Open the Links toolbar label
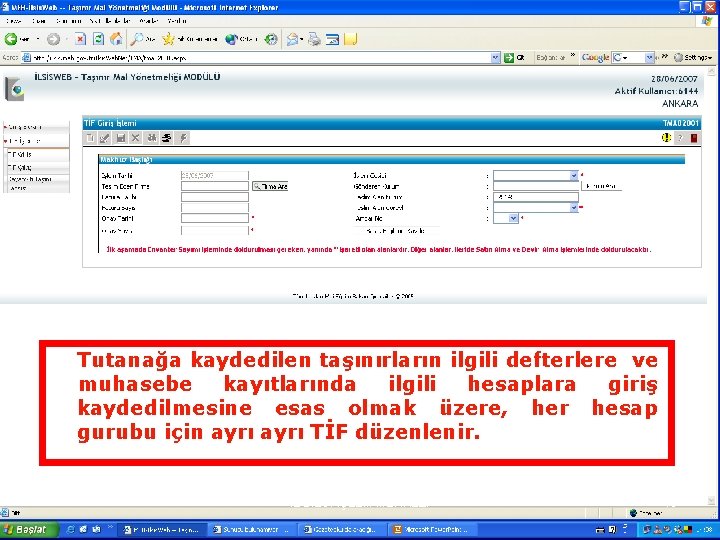This screenshot has width=720, height=540. (x=551, y=58)
